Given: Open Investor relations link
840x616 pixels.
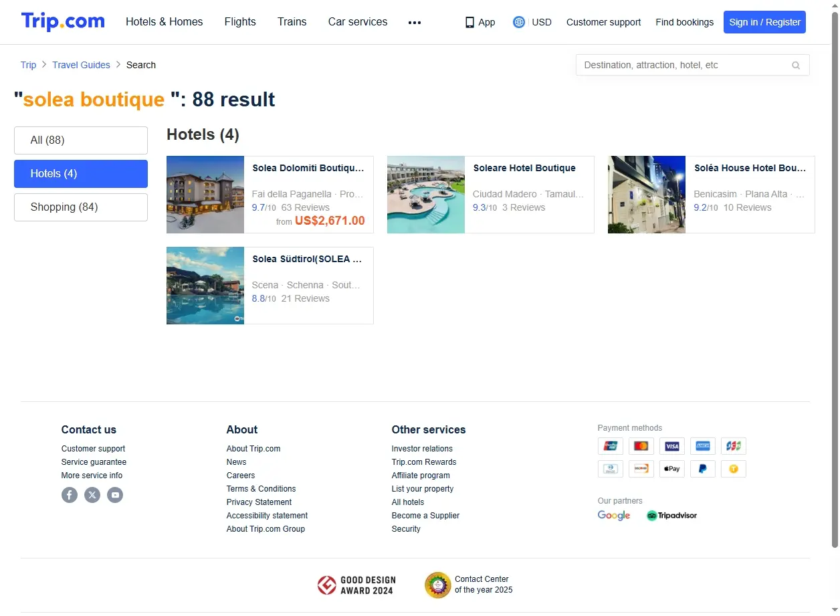Looking at the screenshot, I should (422, 449).
